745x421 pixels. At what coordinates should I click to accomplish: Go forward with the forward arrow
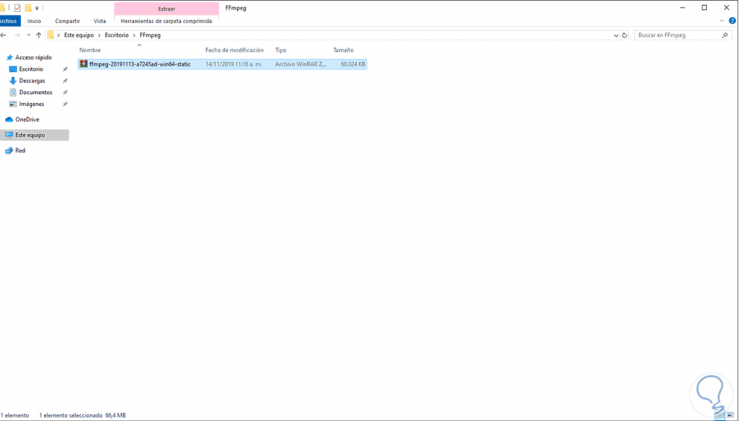[17, 35]
